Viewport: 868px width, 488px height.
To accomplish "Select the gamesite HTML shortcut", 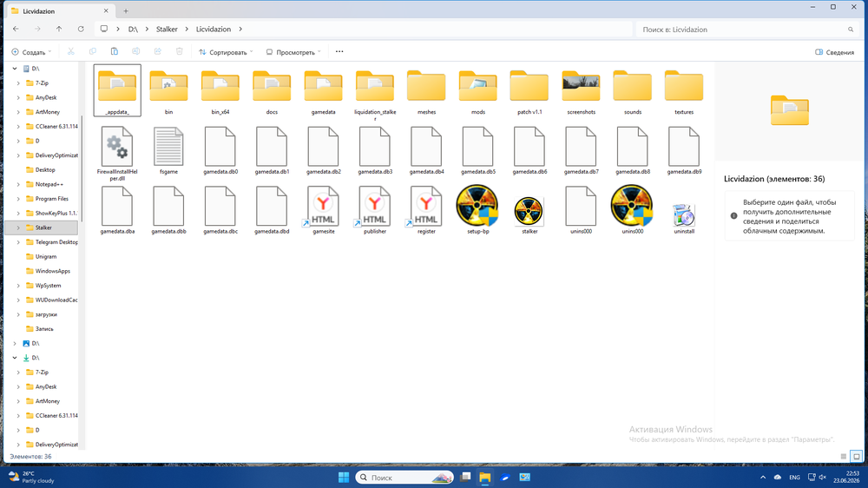I will click(323, 207).
